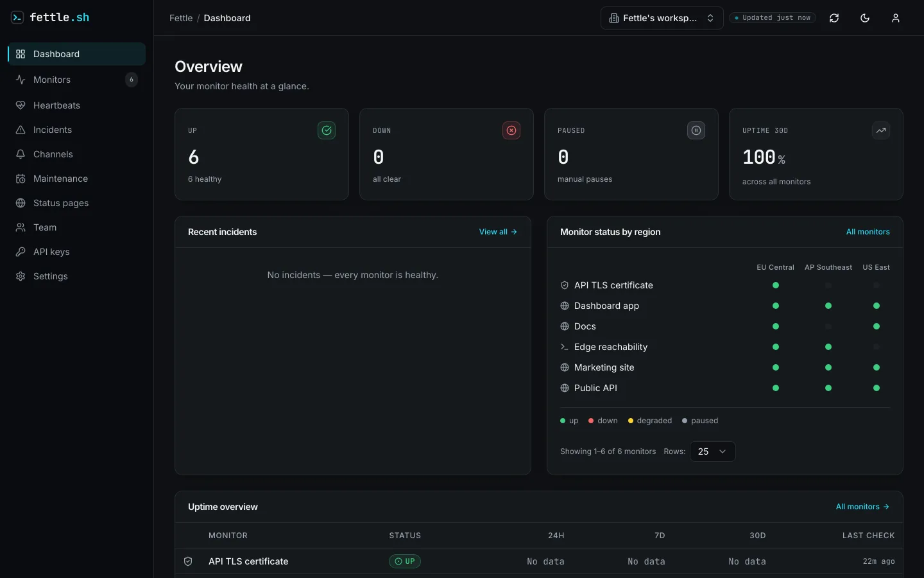The height and width of the screenshot is (578, 924).
Task: Click Public API EU Central status dot
Action: click(776, 388)
